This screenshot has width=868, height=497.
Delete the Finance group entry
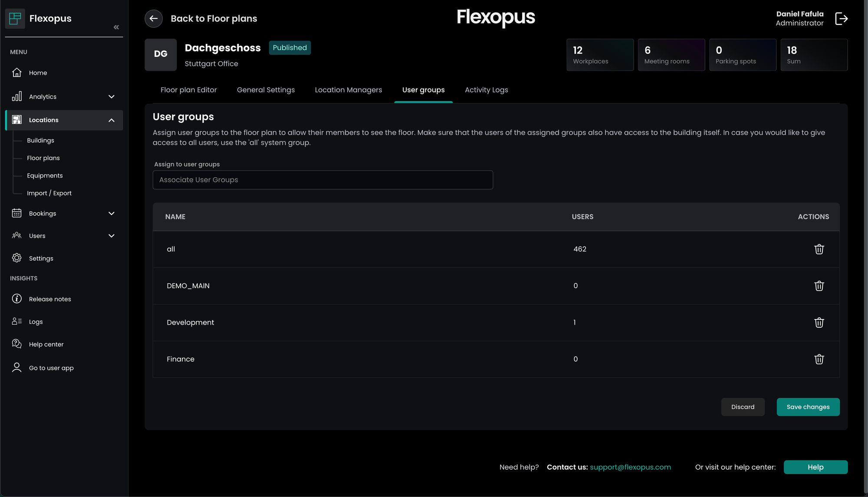pos(819,359)
